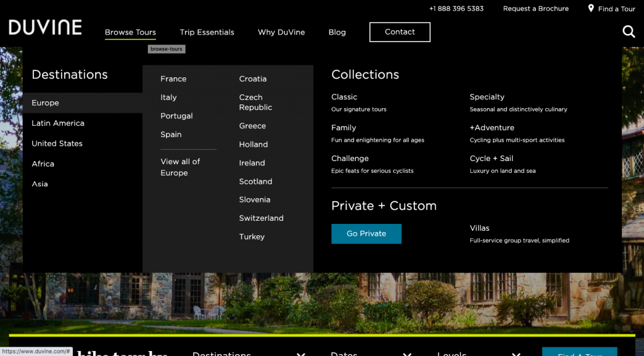Expand the Destinations dropdown in search bar
This screenshot has width=644, height=356.
click(x=248, y=353)
